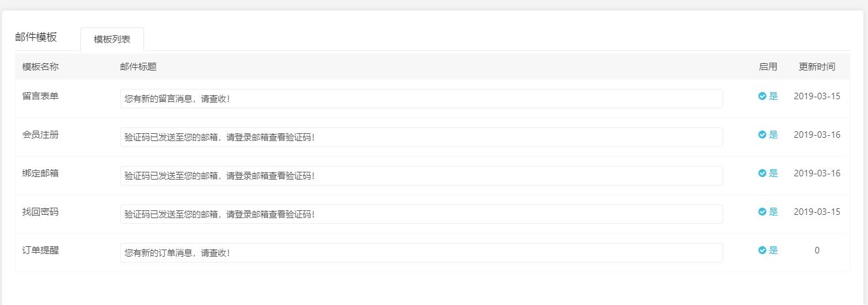Image resolution: width=868 pixels, height=305 pixels.
Task: Select the 邮件模板 heading
Action: [36, 37]
